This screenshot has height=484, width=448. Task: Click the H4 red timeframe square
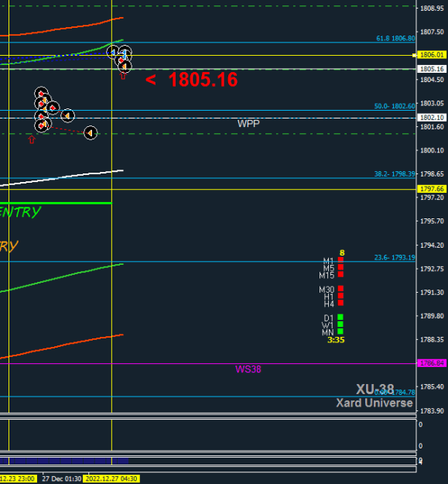tap(340, 303)
